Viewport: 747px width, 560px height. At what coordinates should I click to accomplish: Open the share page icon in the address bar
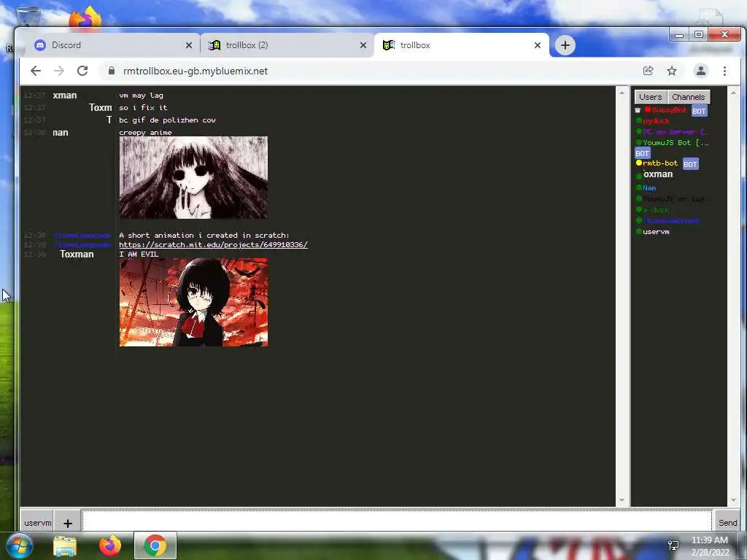648,71
